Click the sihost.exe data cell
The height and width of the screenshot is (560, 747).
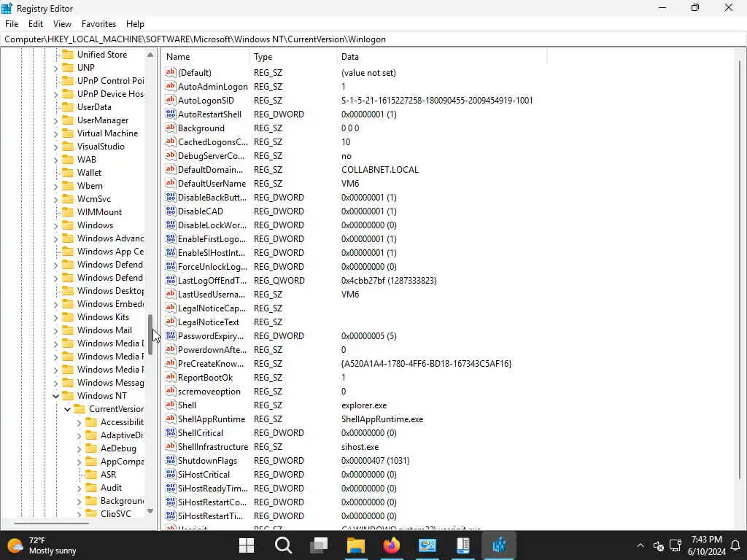pyautogui.click(x=360, y=447)
